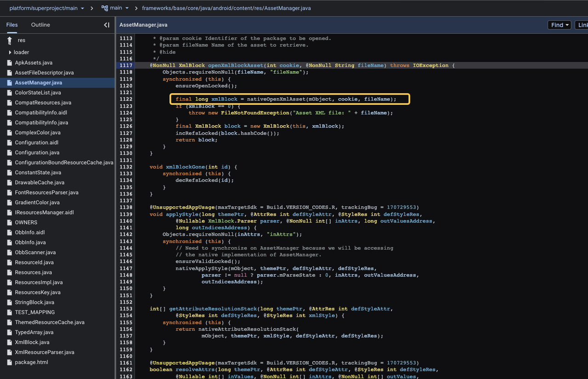
Task: Open the platform/superproject/main project dropdown
Action: [x=47, y=8]
